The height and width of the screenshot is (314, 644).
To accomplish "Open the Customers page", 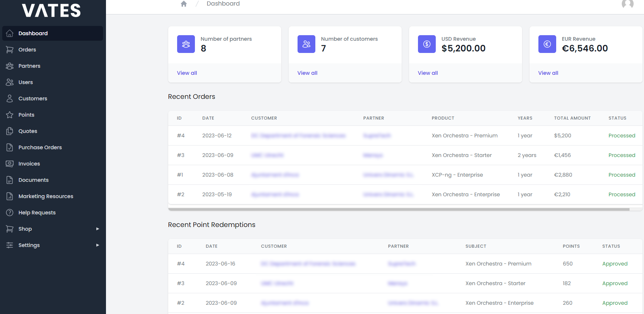I will point(53,98).
